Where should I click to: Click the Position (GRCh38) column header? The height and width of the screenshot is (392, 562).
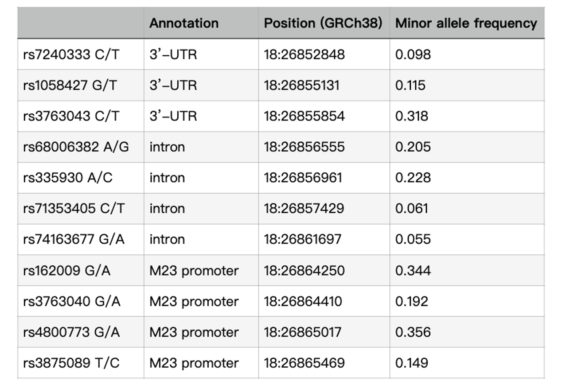coord(323,23)
